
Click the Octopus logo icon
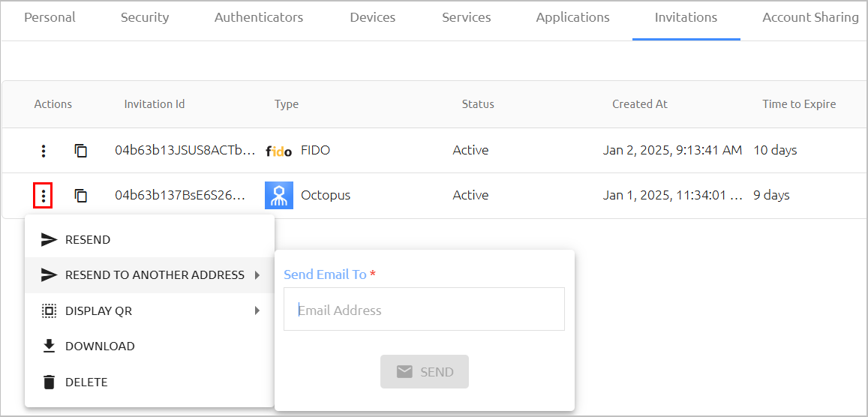(x=279, y=195)
